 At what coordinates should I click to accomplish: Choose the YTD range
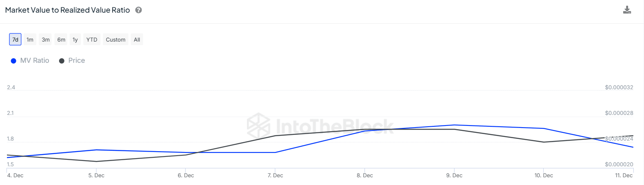(92, 40)
